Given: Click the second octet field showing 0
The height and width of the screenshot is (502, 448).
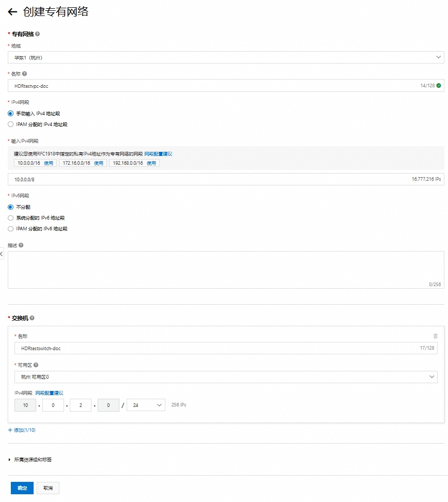Looking at the screenshot, I should click(x=53, y=405).
